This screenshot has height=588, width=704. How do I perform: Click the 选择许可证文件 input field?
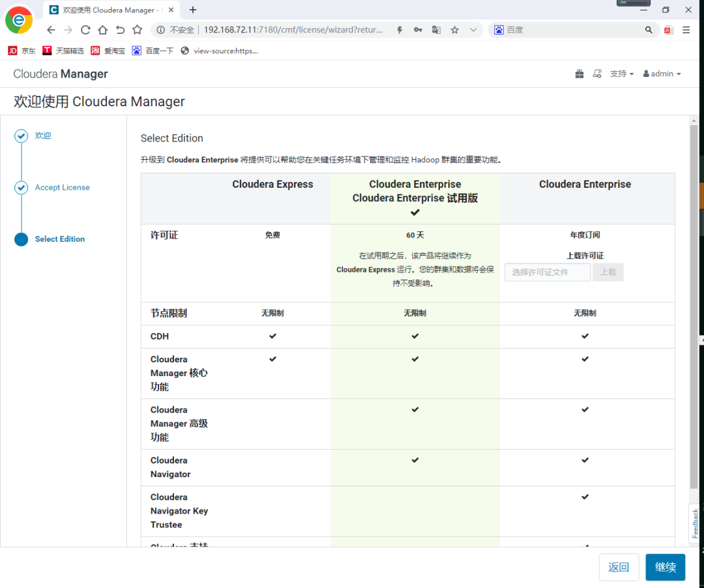(x=548, y=272)
